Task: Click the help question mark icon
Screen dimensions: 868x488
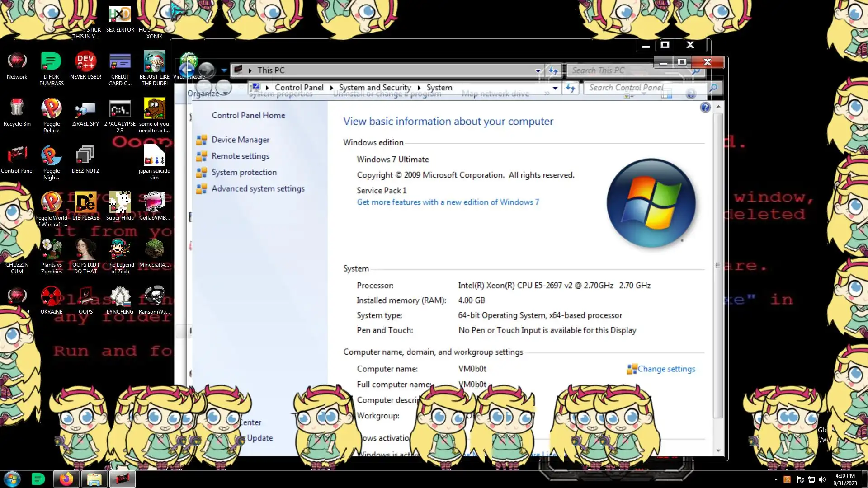Action: click(x=705, y=108)
